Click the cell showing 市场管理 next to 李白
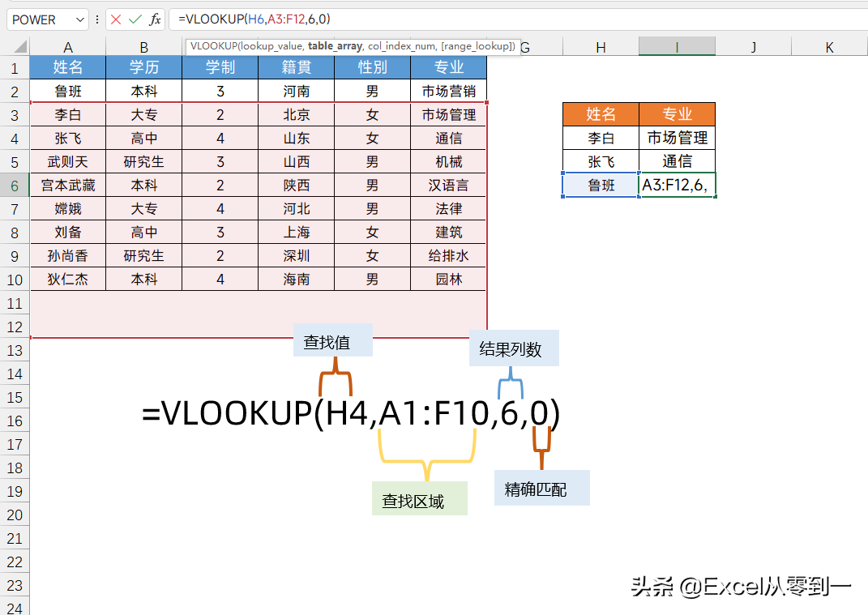The image size is (868, 615). (677, 138)
